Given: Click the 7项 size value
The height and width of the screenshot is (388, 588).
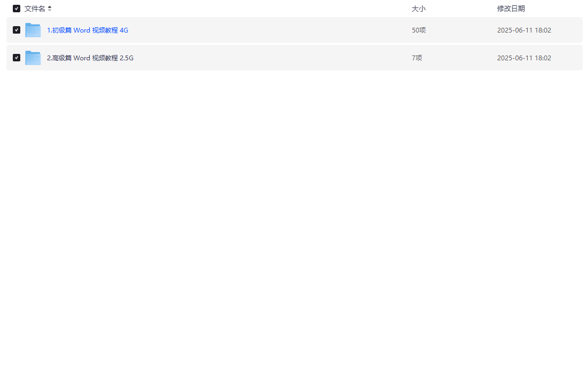Looking at the screenshot, I should pos(417,58).
